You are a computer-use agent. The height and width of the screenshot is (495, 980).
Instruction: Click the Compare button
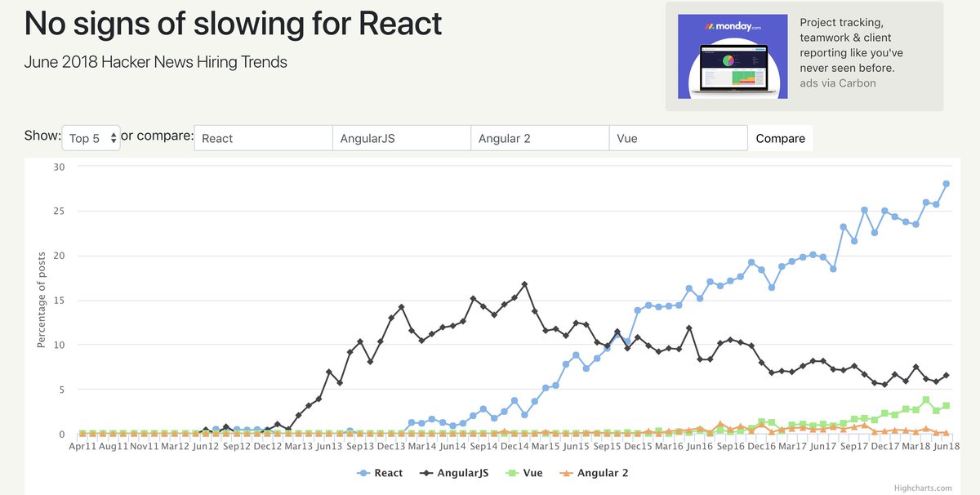point(781,138)
